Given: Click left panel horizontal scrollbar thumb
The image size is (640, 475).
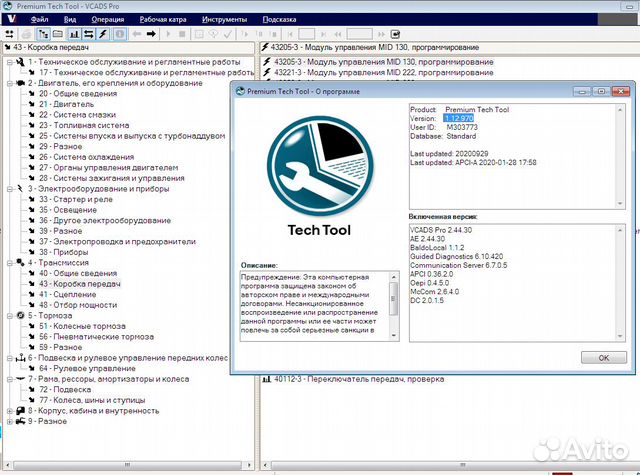Looking at the screenshot, I should pos(127,465).
